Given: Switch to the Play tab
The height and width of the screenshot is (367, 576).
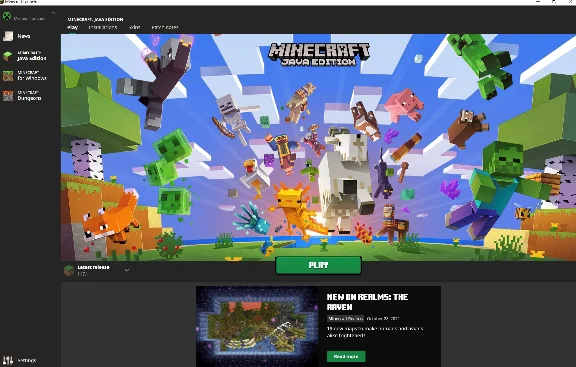Looking at the screenshot, I should [72, 27].
